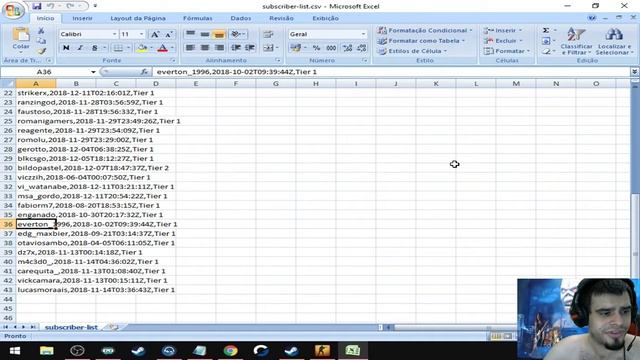Save the workbook from the quick access toolbar
The width and height of the screenshot is (640, 360).
click(37, 6)
